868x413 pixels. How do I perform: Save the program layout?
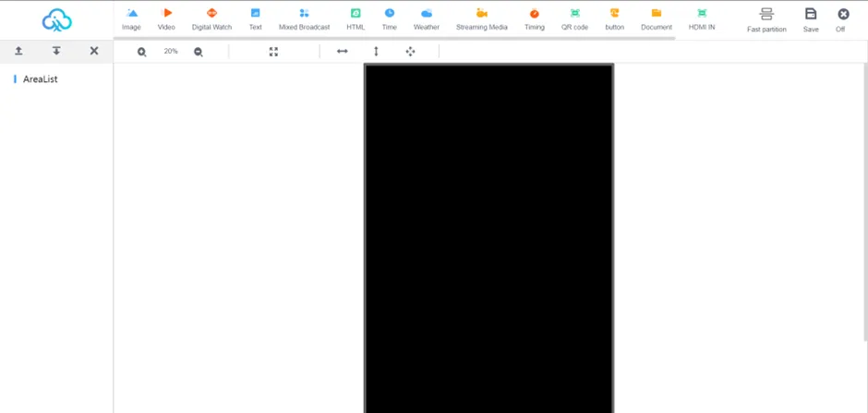point(811,20)
